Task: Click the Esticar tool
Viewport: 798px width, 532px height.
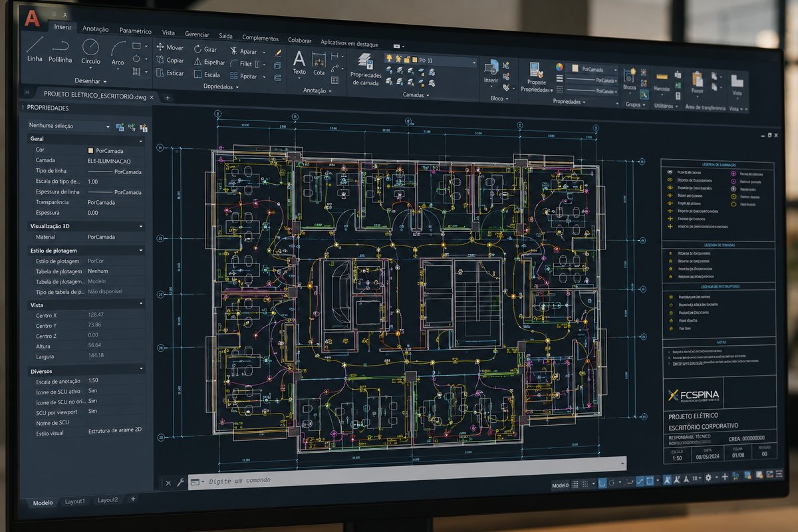Action: (x=170, y=73)
